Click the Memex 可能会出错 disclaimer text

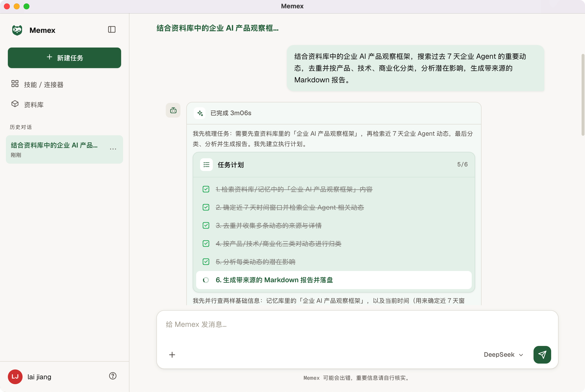coord(357,378)
